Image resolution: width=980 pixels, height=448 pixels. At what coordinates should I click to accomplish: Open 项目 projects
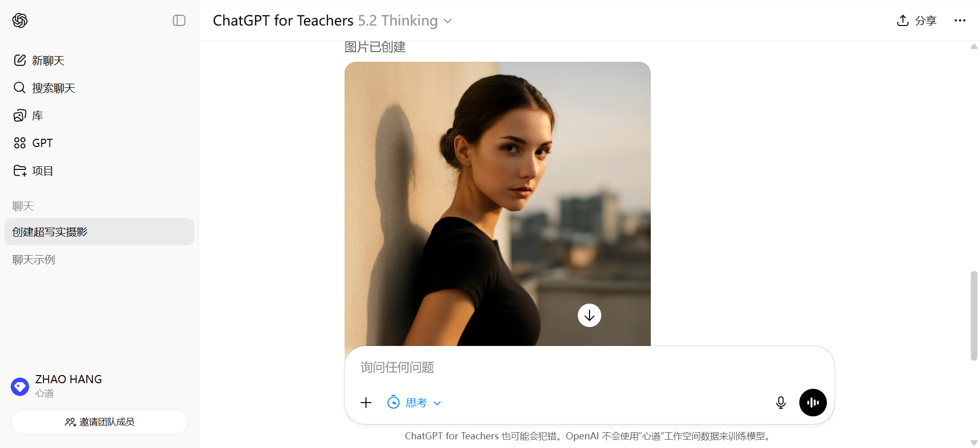point(100,171)
